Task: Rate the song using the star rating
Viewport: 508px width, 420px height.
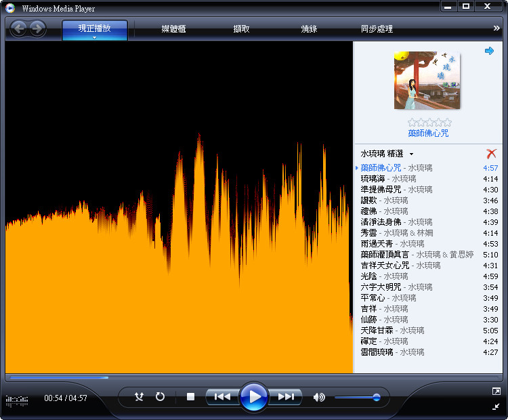Action: [x=429, y=122]
